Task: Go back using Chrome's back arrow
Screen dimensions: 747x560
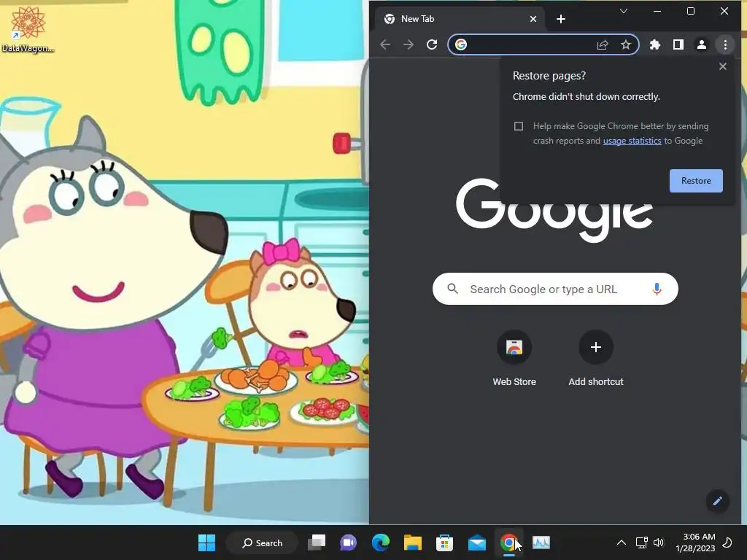Action: coord(385,44)
